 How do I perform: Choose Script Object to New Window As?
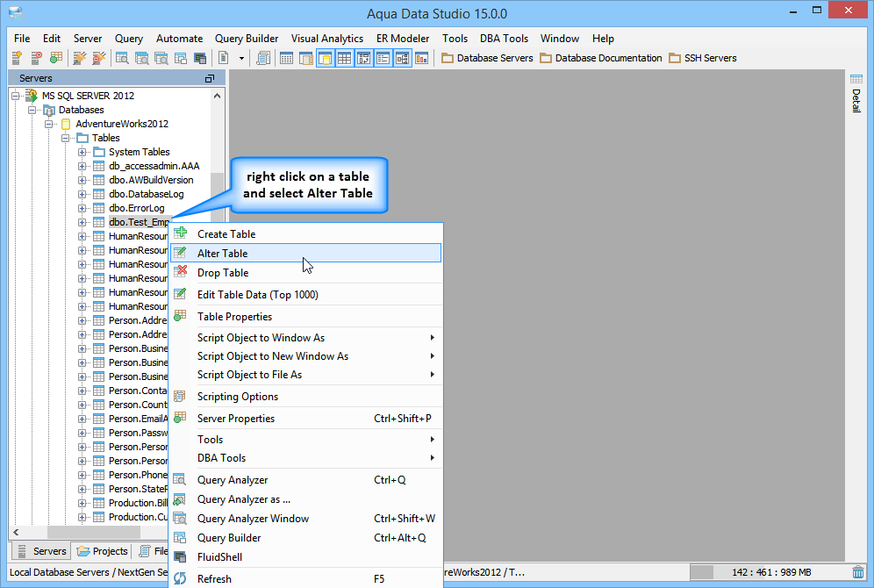pyautogui.click(x=306, y=356)
